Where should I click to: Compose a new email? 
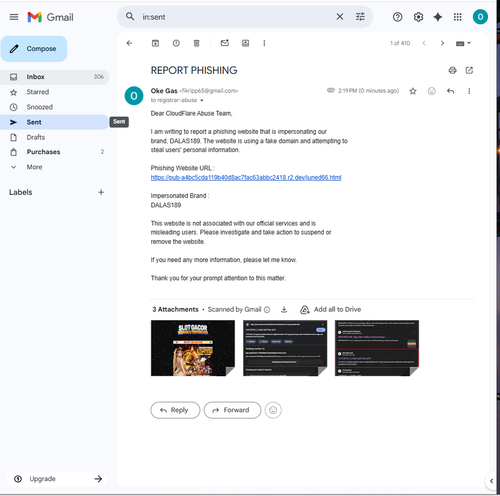[34, 49]
